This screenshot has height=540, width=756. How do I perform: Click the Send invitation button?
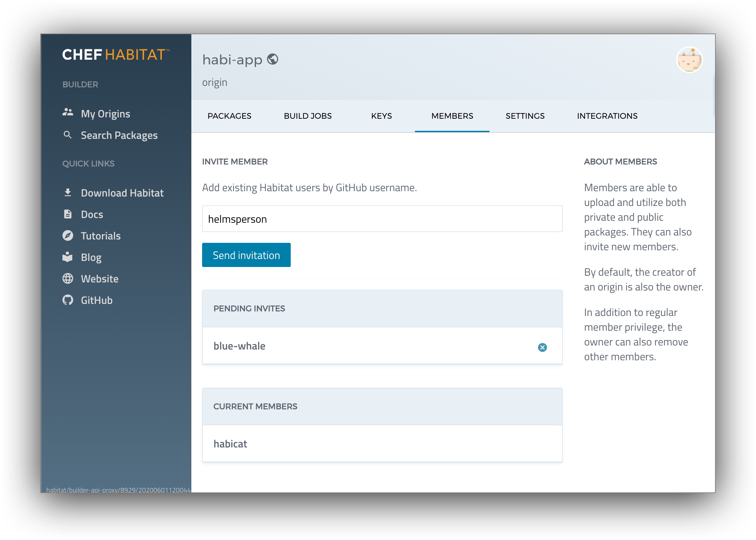pyautogui.click(x=246, y=255)
